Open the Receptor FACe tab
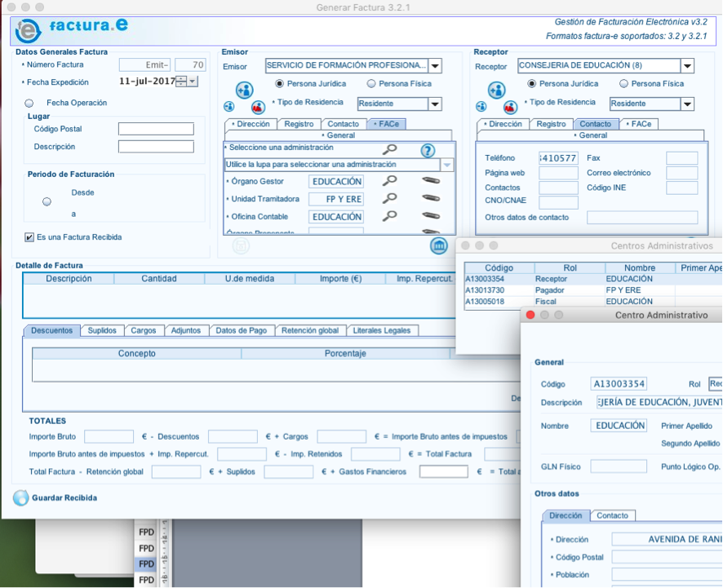 pos(639,124)
